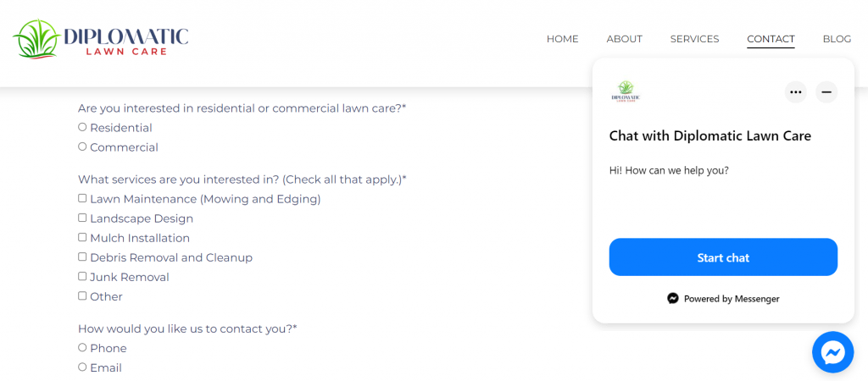Check Lawn Maintenance (Mowing and Edging)
The height and width of the screenshot is (381, 868).
[82, 198]
